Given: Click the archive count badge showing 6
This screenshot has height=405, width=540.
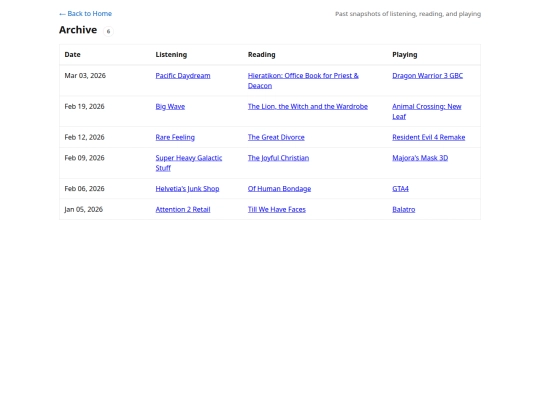Looking at the screenshot, I should coord(108,31).
